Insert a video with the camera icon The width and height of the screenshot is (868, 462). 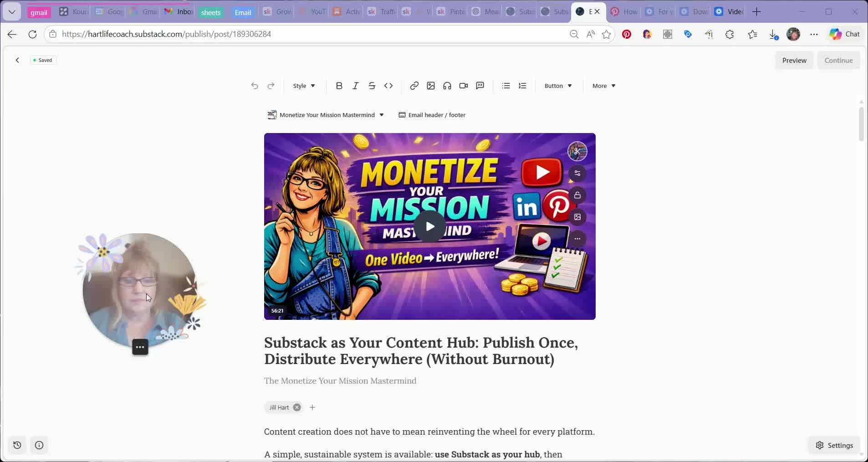[x=463, y=86]
